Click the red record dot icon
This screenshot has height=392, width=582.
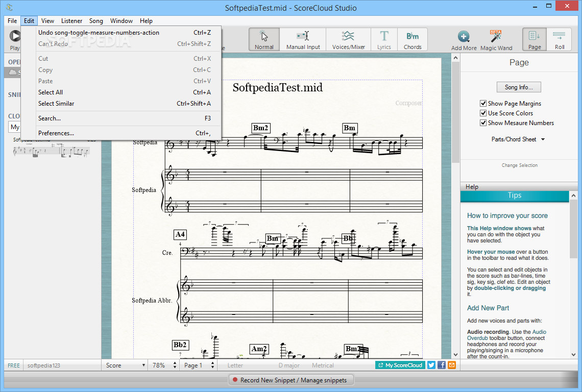[235, 380]
